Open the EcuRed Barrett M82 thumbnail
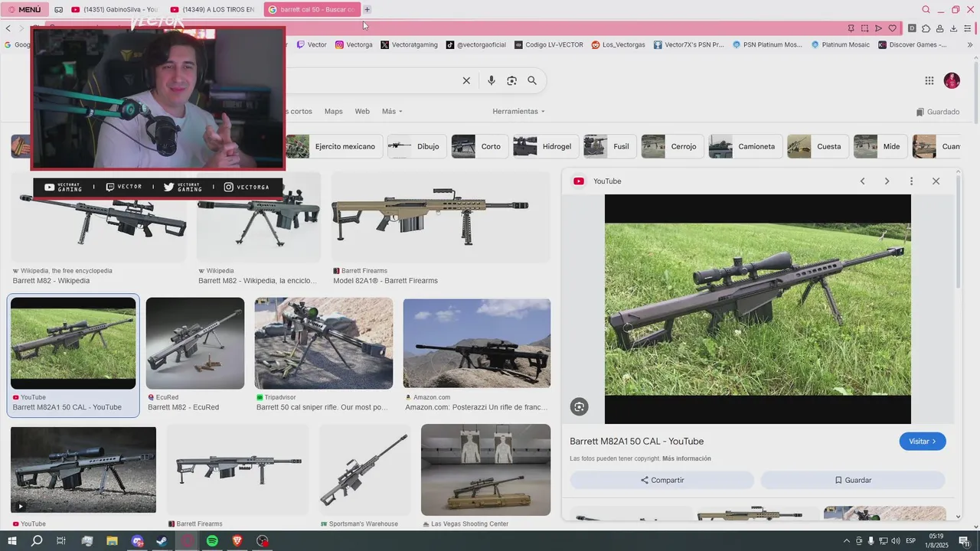The height and width of the screenshot is (551, 980). click(x=195, y=343)
